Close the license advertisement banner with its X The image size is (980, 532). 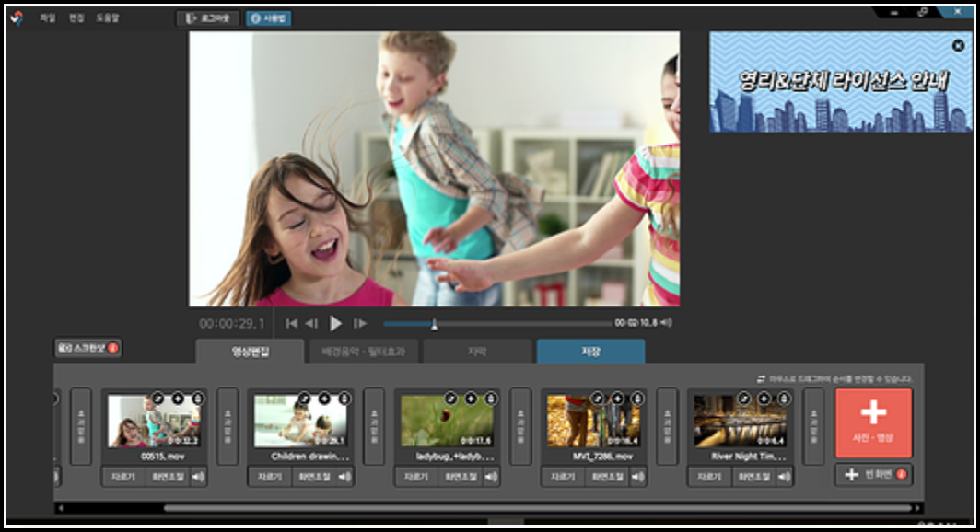click(958, 46)
